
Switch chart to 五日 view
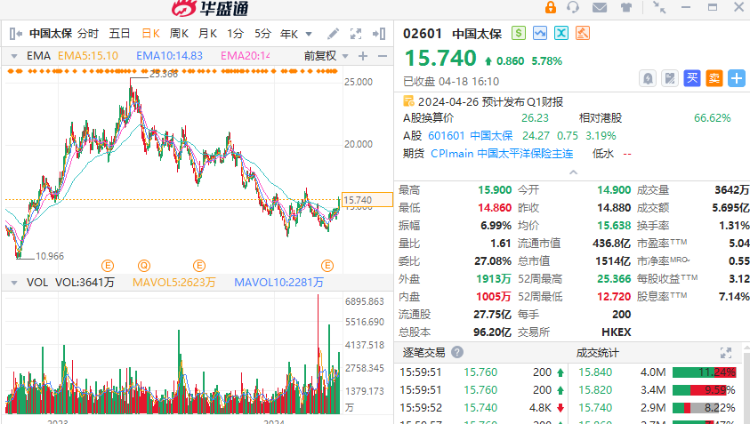pyautogui.click(x=120, y=33)
